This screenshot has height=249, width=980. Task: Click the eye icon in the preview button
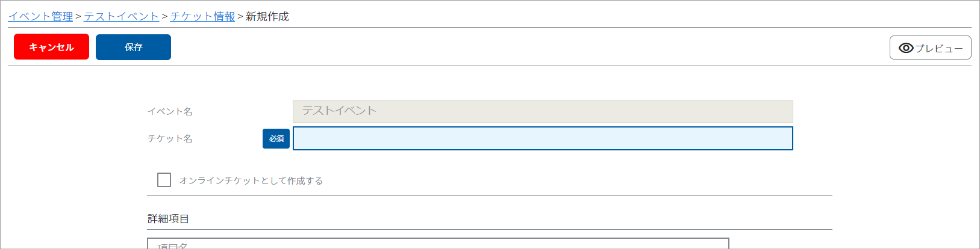coord(906,48)
